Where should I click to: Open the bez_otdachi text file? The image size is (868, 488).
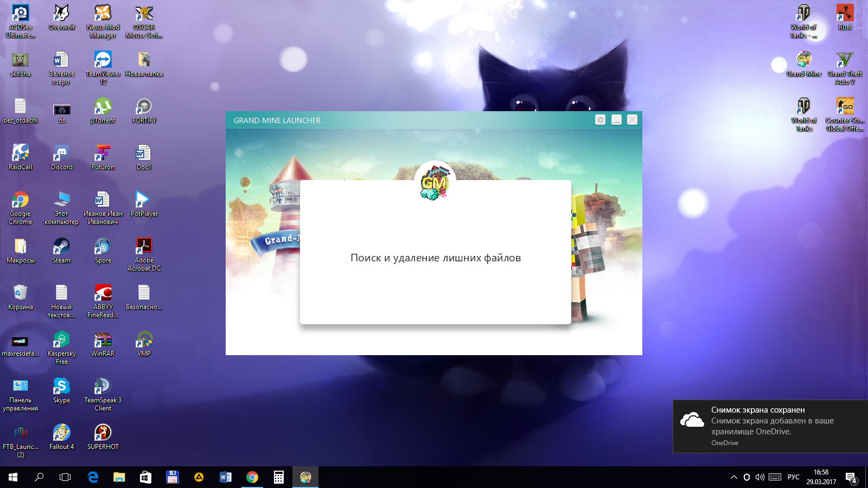click(21, 111)
